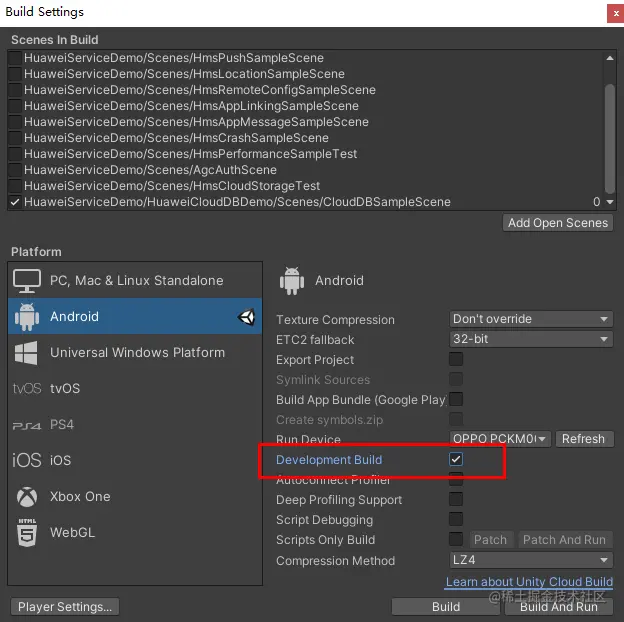The width and height of the screenshot is (624, 622).
Task: Click the Development Build label
Action: 329,460
